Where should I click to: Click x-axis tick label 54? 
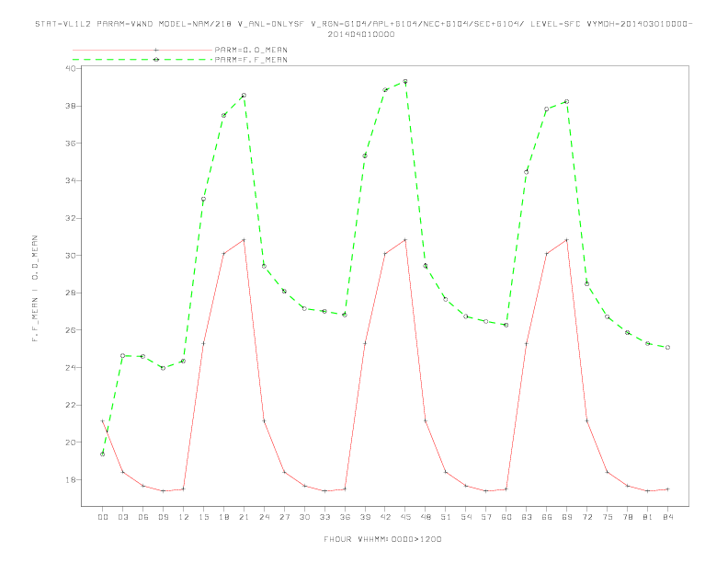[466, 517]
